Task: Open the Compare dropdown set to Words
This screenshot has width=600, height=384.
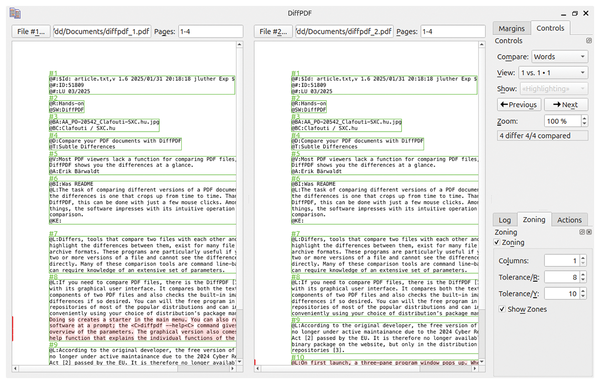Action: click(x=559, y=57)
